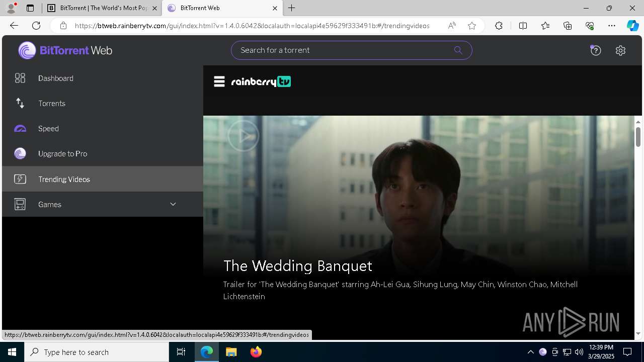Open Microsoft Edge from the taskbar

(x=207, y=352)
